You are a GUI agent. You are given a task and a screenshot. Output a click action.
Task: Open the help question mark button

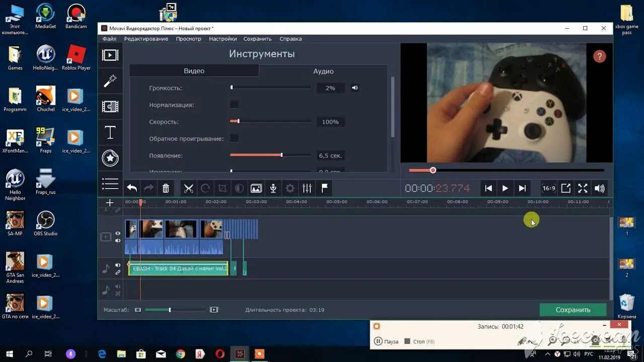[599, 56]
